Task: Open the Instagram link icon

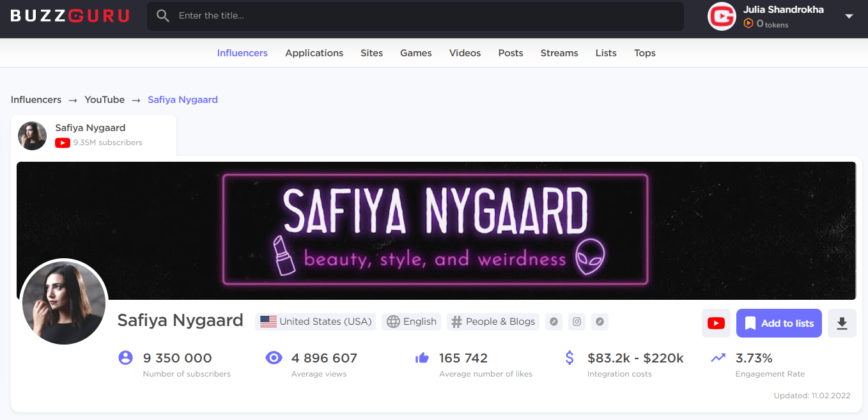Action: pos(577,322)
